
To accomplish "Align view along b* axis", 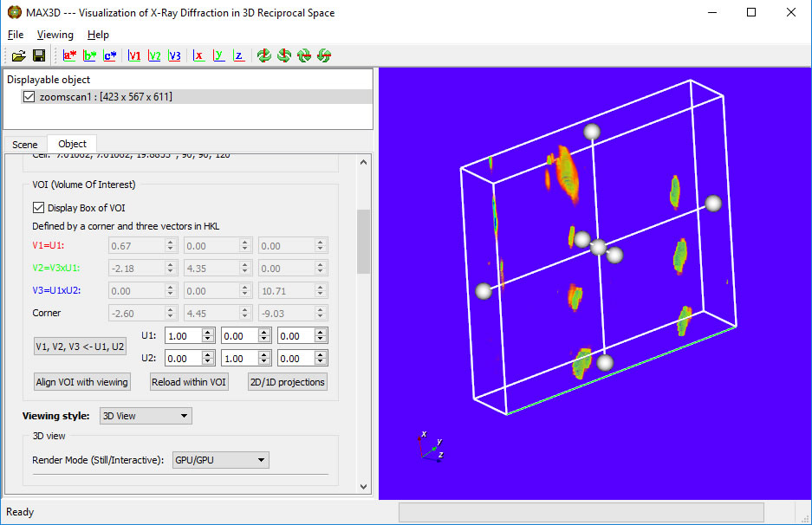I will (x=90, y=55).
